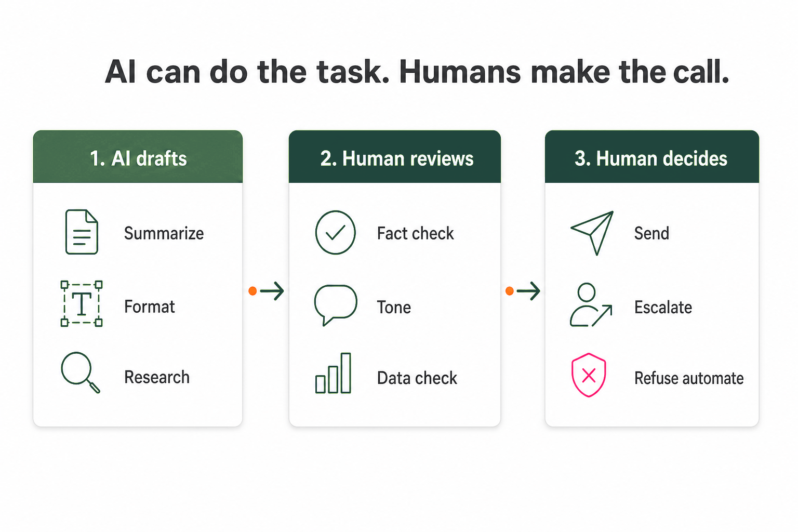Select the 'Escalate' text label
The image size is (798, 532).
(x=663, y=307)
